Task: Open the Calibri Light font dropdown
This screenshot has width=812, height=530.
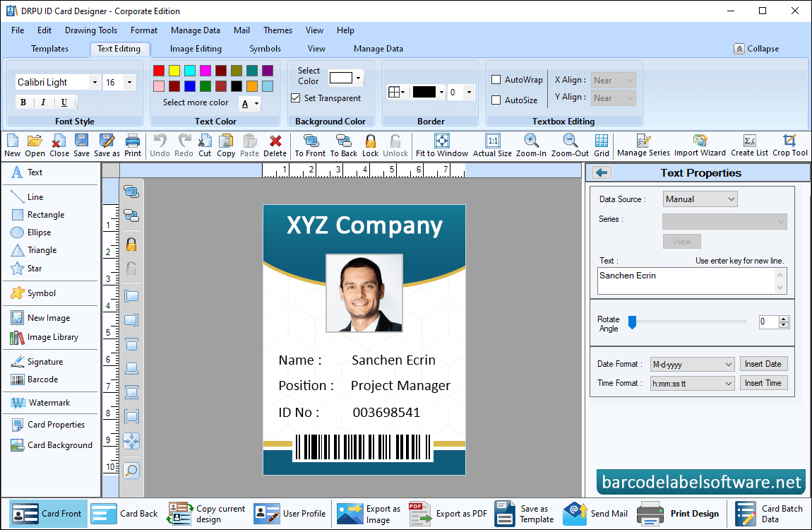Action: (94, 83)
